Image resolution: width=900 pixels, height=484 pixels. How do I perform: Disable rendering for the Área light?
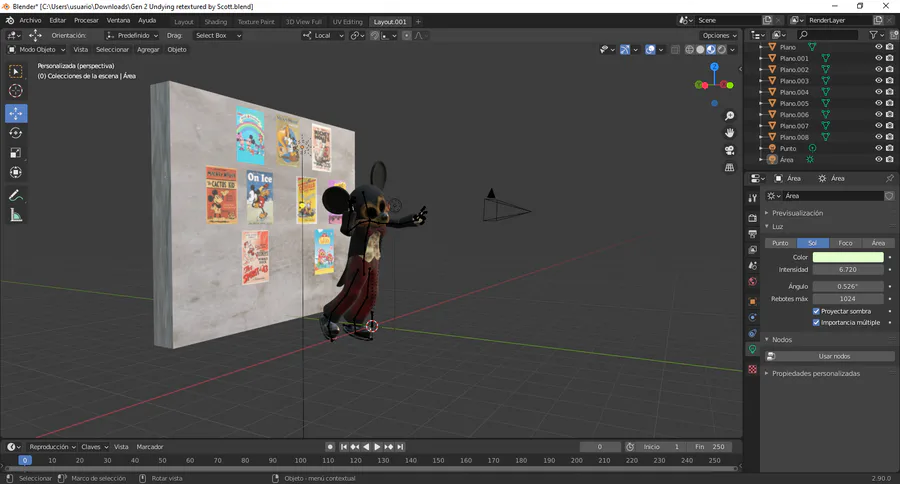889,160
